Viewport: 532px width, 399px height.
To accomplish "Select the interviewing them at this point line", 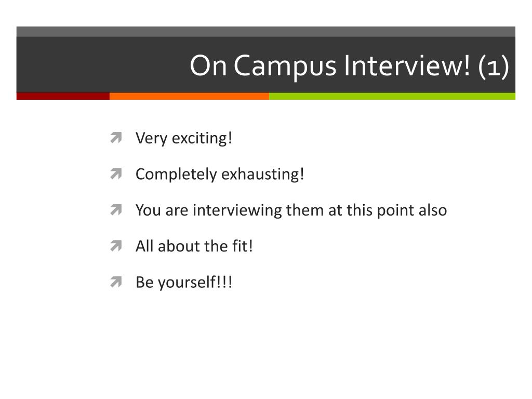I will click(291, 210).
